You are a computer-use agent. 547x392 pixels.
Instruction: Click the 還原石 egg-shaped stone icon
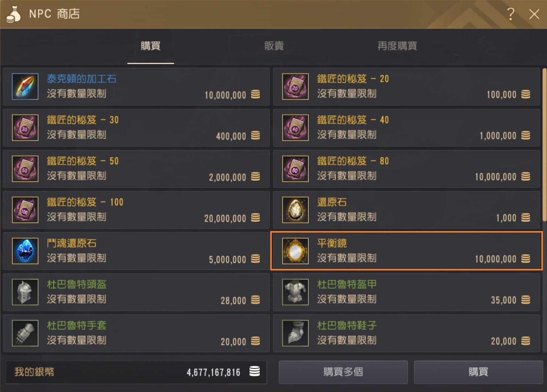click(x=296, y=210)
